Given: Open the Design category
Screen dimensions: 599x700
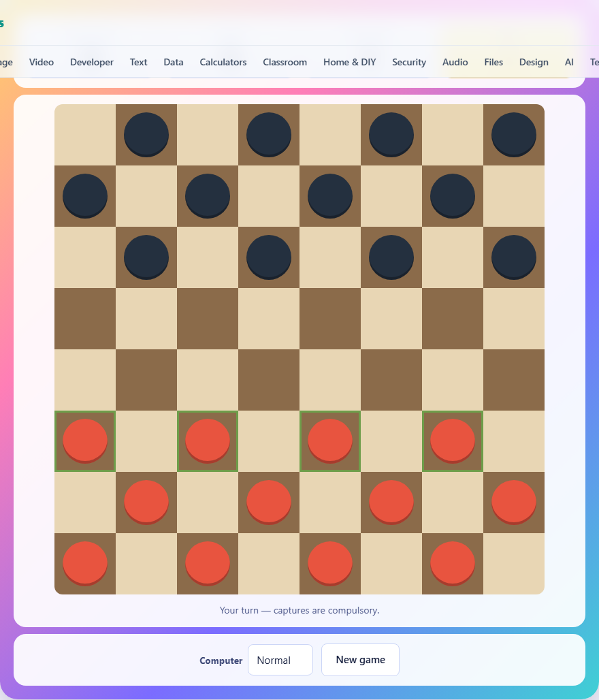Looking at the screenshot, I should [534, 62].
